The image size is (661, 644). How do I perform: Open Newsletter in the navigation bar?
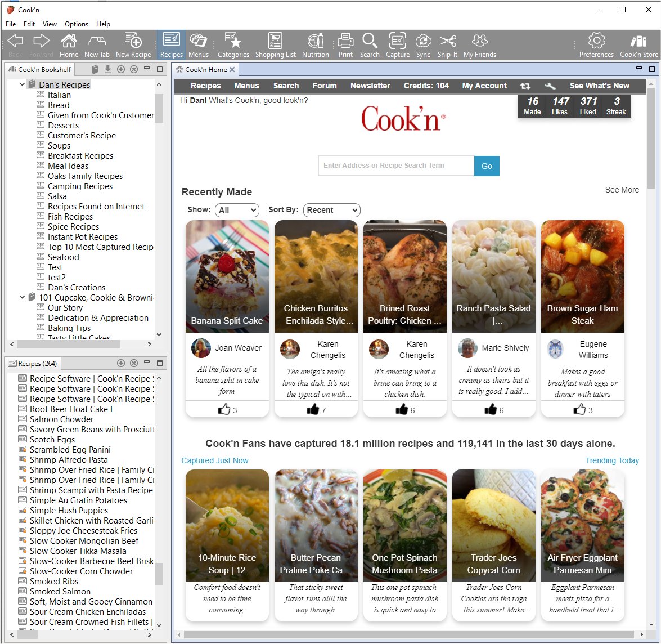(x=371, y=86)
